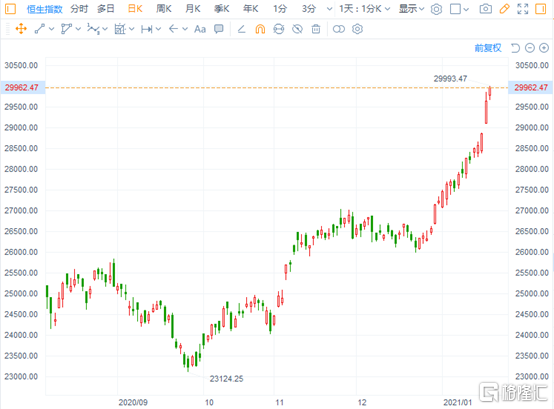Expand the arrow marker options chevron

tap(185, 29)
